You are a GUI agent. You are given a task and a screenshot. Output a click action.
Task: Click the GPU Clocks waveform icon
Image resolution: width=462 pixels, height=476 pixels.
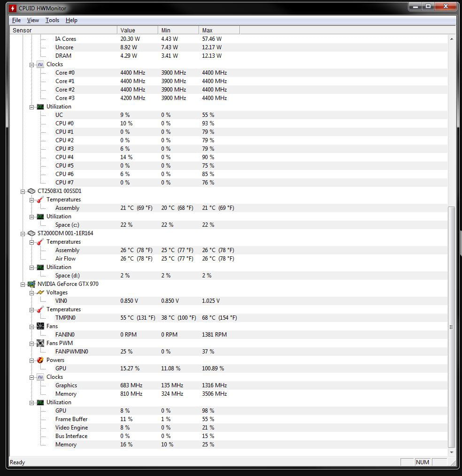point(40,377)
